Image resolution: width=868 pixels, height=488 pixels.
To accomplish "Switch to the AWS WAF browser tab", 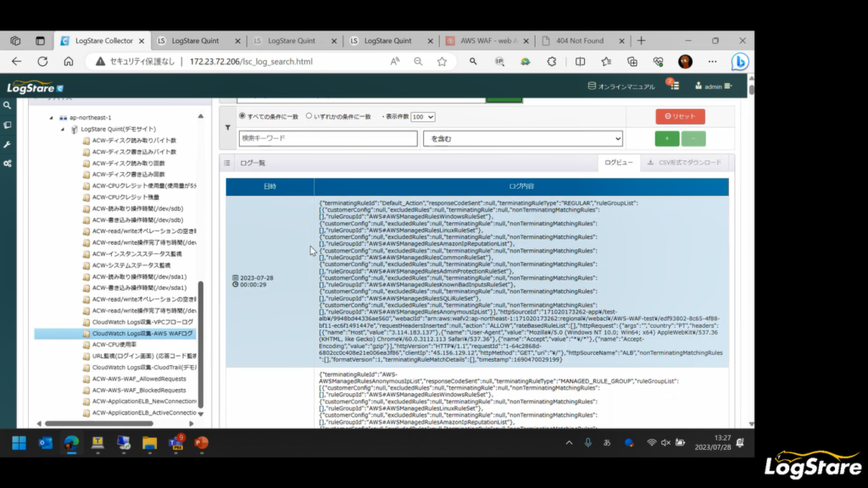I will 487,41.
